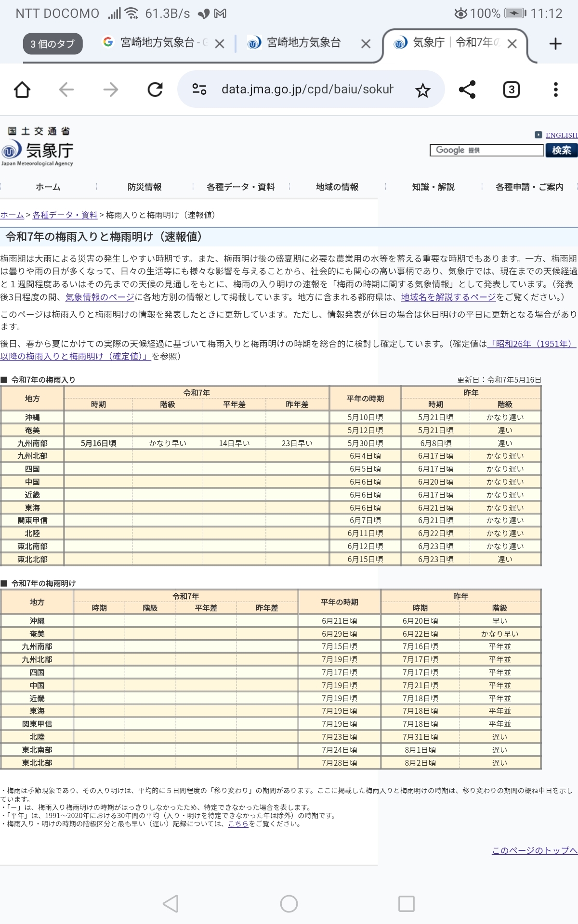Open the 各種データ・資料 menu item
578x924 pixels.
[240, 187]
